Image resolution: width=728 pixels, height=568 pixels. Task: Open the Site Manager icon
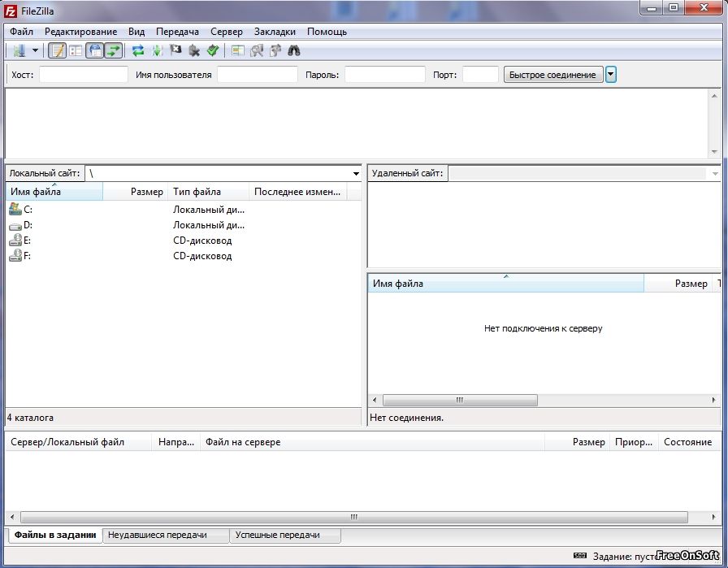[x=19, y=50]
